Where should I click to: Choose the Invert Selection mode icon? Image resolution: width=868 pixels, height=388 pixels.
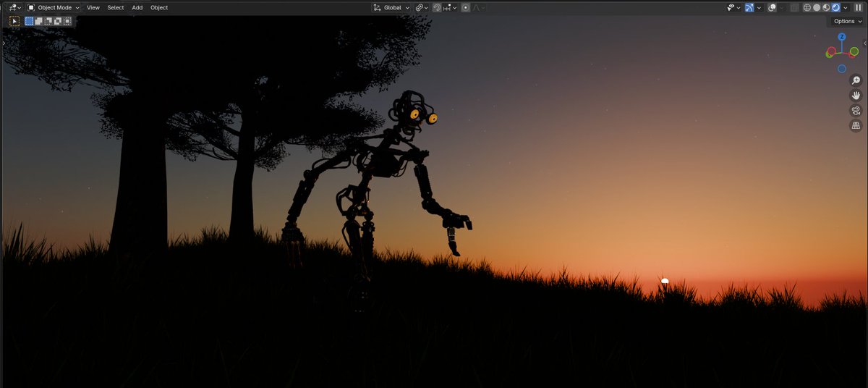[58, 21]
